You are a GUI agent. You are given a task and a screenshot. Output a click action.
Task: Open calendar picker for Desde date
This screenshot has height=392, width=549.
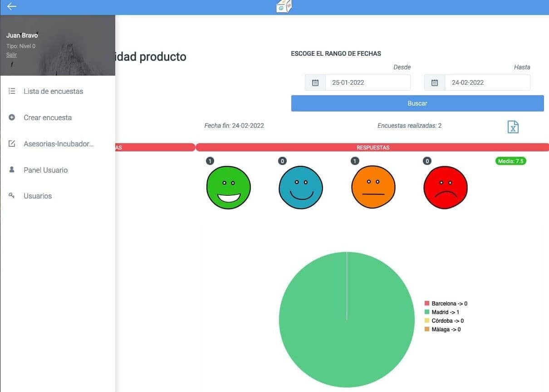click(315, 82)
